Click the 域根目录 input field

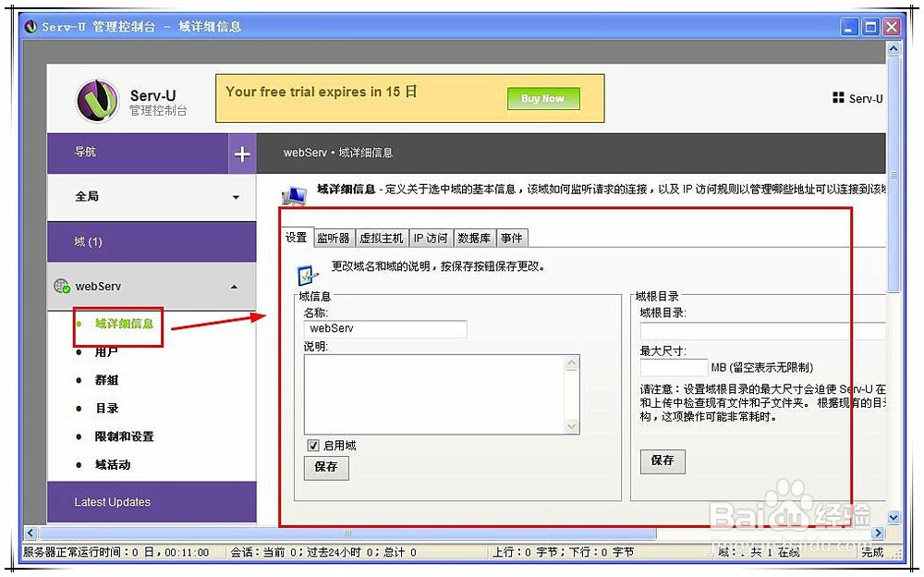763,331
